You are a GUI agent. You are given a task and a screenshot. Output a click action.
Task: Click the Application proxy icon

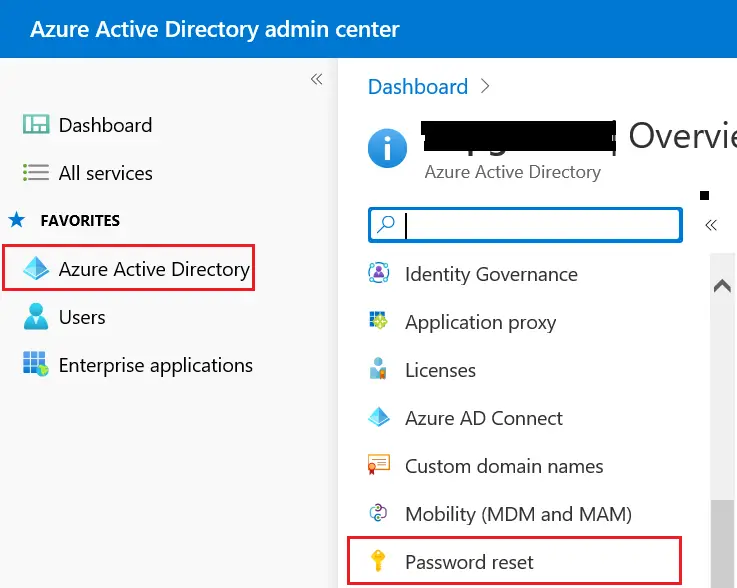(x=378, y=321)
